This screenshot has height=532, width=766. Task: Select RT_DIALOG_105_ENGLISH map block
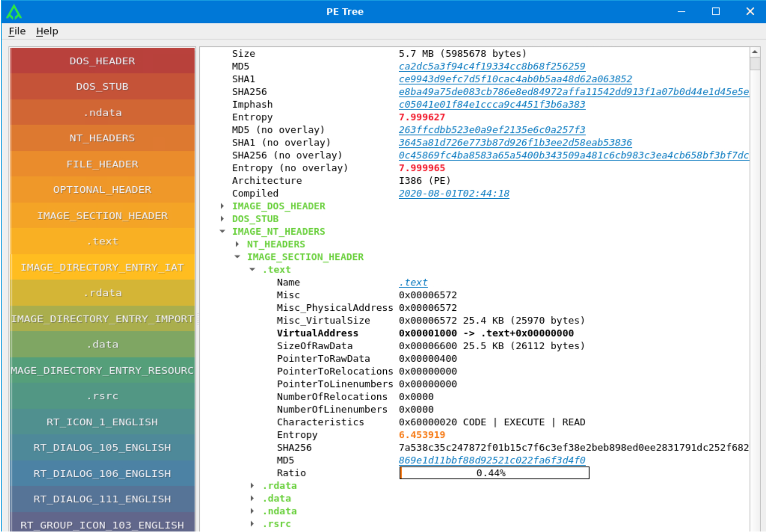pyautogui.click(x=102, y=447)
